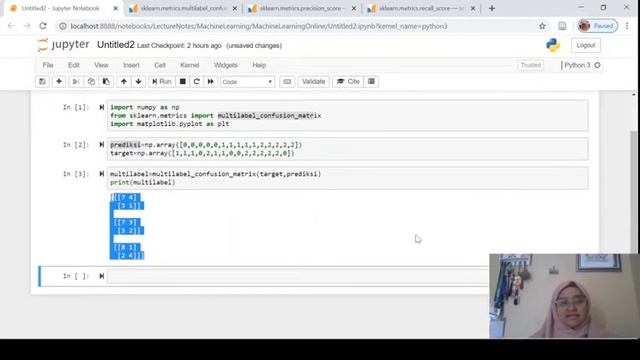Run the selected cell

[162, 82]
